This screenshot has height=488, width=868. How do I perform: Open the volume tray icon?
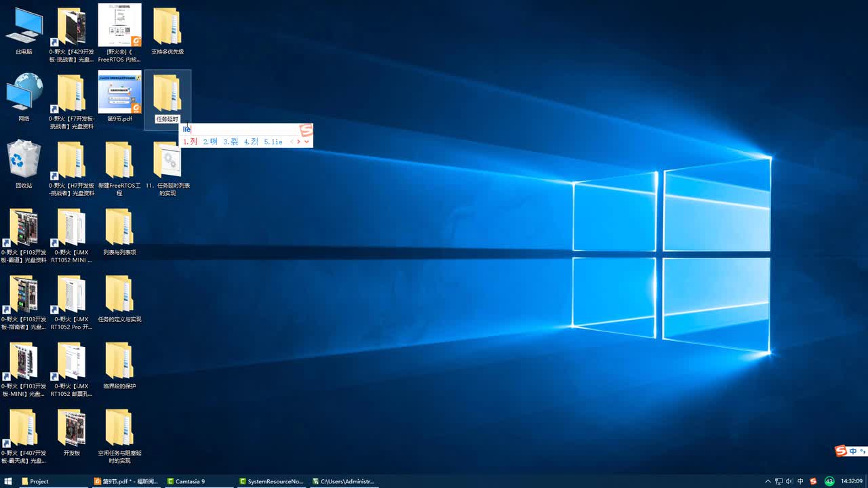[x=789, y=481]
